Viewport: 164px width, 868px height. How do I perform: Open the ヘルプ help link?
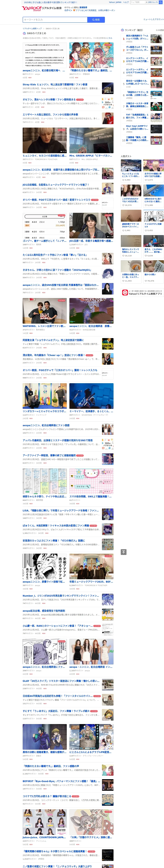[x=126, y=2]
